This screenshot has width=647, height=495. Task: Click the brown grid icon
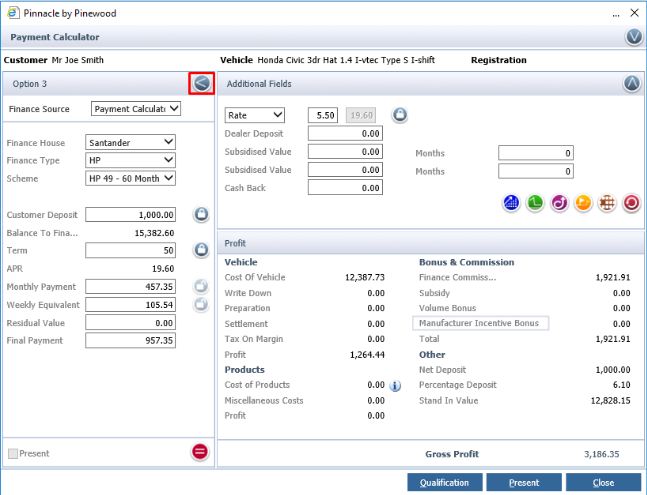tap(607, 203)
